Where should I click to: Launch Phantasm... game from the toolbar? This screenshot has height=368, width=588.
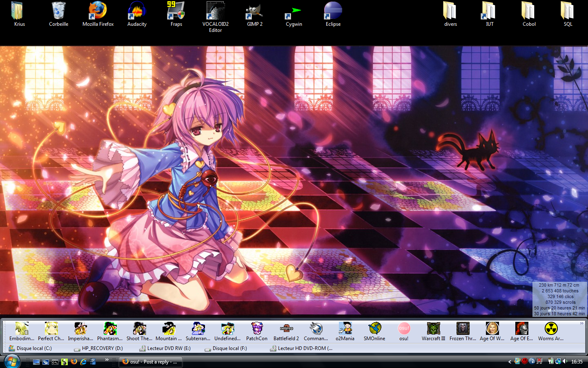pos(110,332)
